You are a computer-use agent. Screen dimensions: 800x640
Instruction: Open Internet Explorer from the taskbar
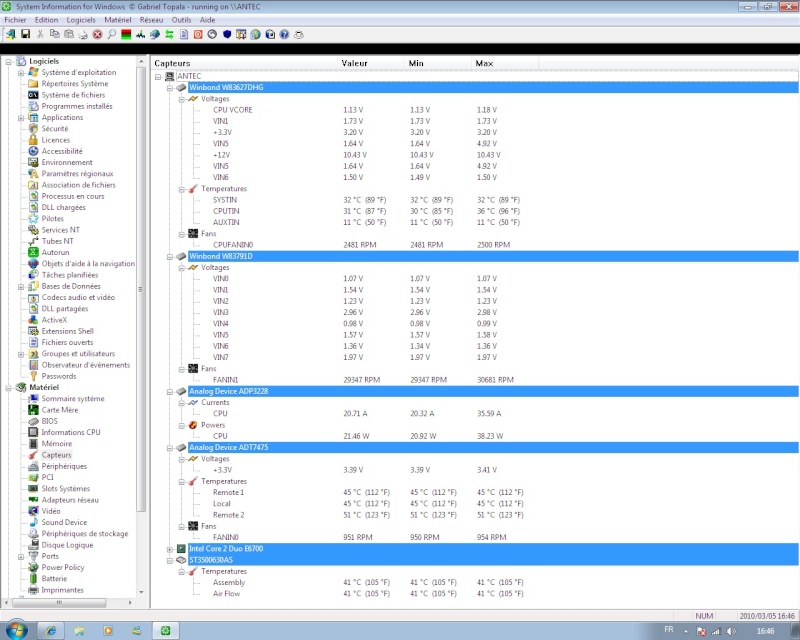click(x=51, y=631)
